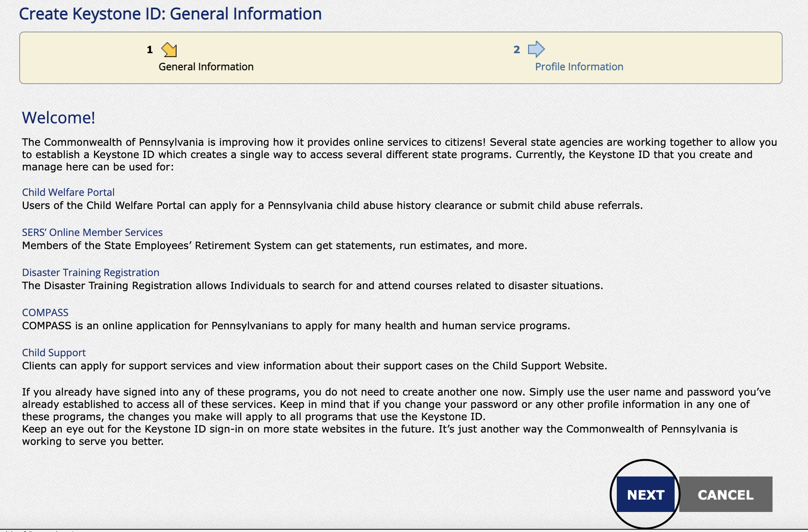Open the Profile Information step
Viewport: 808px width, 532px height.
pos(579,67)
